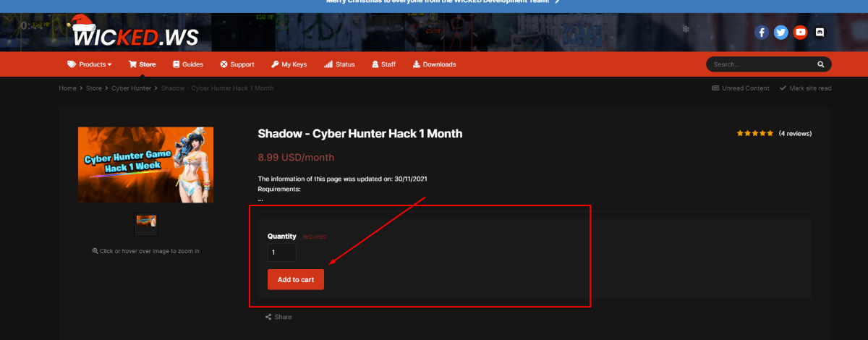This screenshot has width=868, height=340.
Task: Open Unread Content link
Action: [x=741, y=88]
